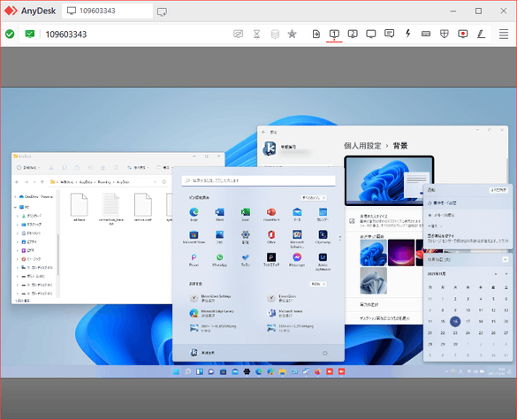Screen dimensions: 517x420
Task: Open the Sort dropdown in Explorer toolbar
Action: pos(138,168)
